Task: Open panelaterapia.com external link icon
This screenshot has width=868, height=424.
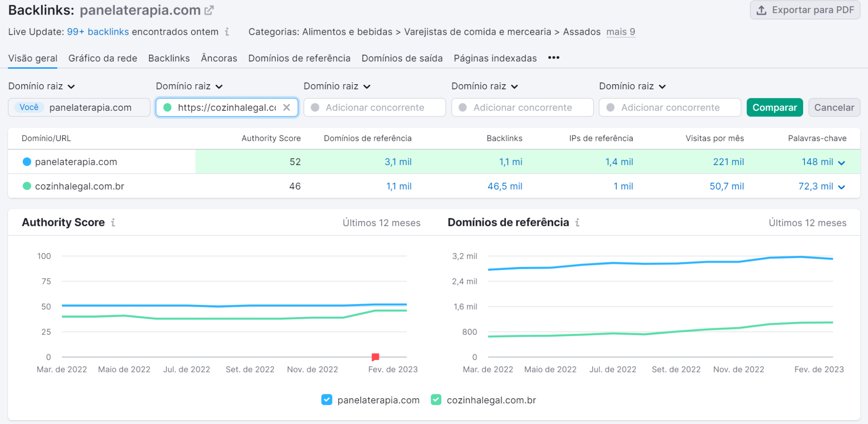Action: [209, 10]
